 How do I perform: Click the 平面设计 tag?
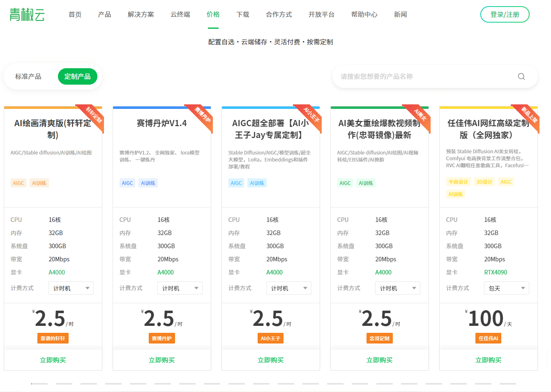(x=459, y=182)
